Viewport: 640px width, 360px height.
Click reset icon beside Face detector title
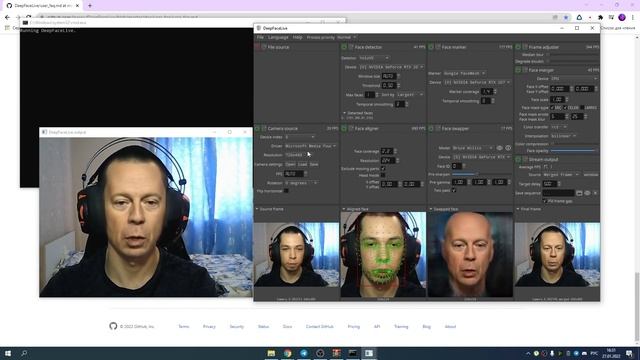[x=351, y=47]
